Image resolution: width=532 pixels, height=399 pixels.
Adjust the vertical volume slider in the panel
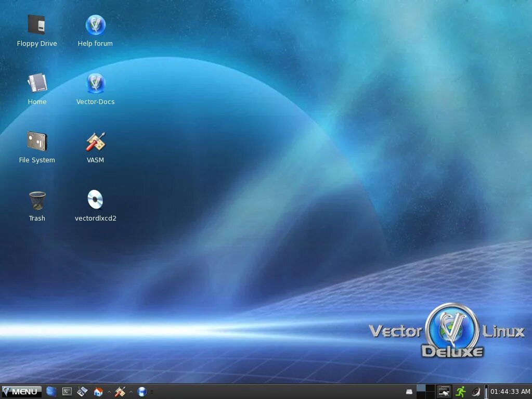486,392
